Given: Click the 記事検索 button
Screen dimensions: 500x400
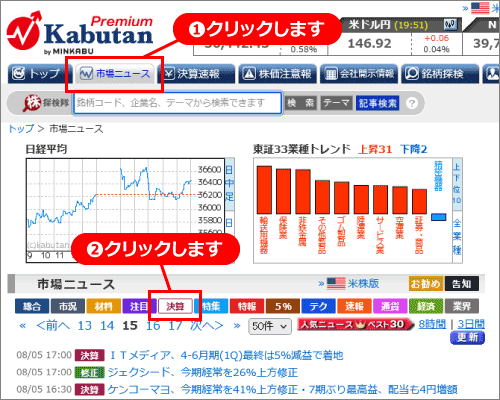Looking at the screenshot, I should [377, 103].
